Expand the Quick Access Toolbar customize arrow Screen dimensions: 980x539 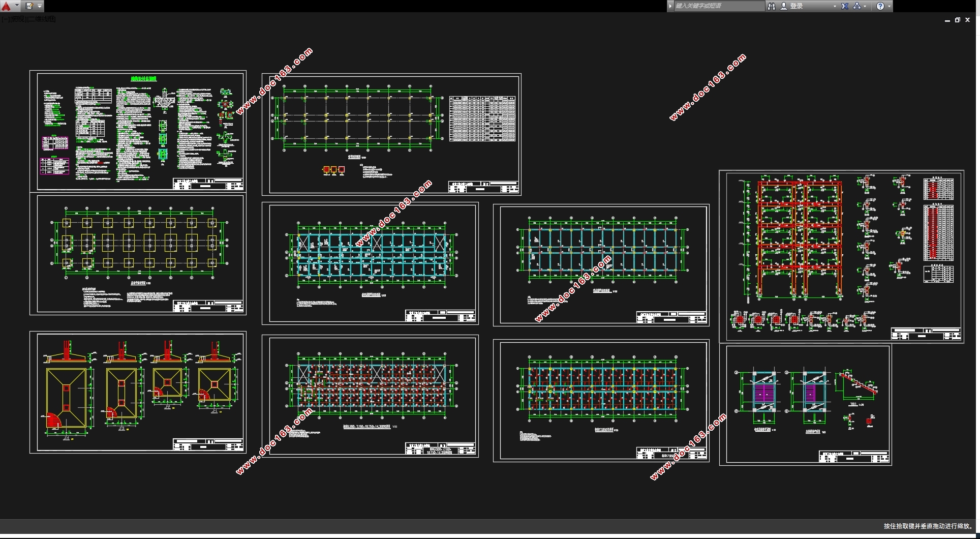pyautogui.click(x=40, y=6)
